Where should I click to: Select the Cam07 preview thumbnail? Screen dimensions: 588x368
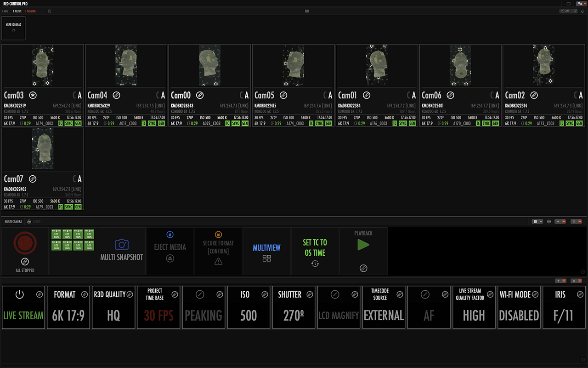[x=43, y=149]
